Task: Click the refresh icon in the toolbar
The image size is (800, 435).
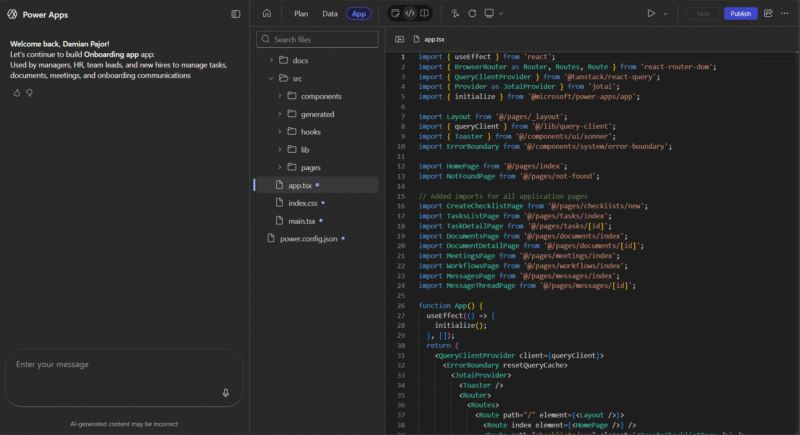Action: [472, 14]
